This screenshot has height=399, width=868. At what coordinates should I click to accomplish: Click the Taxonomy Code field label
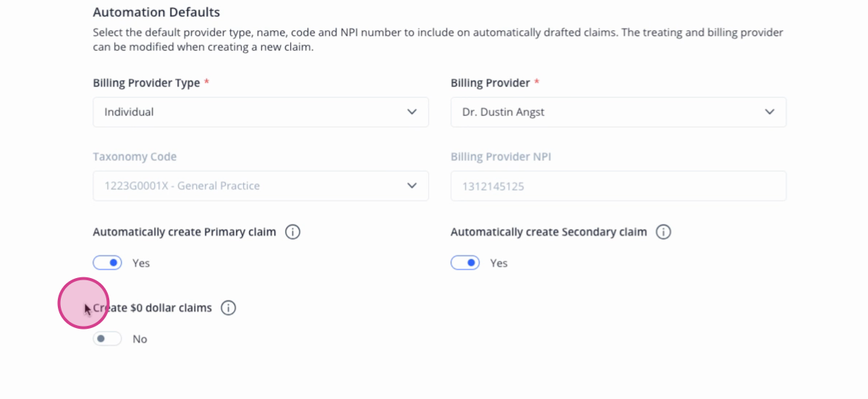[135, 156]
